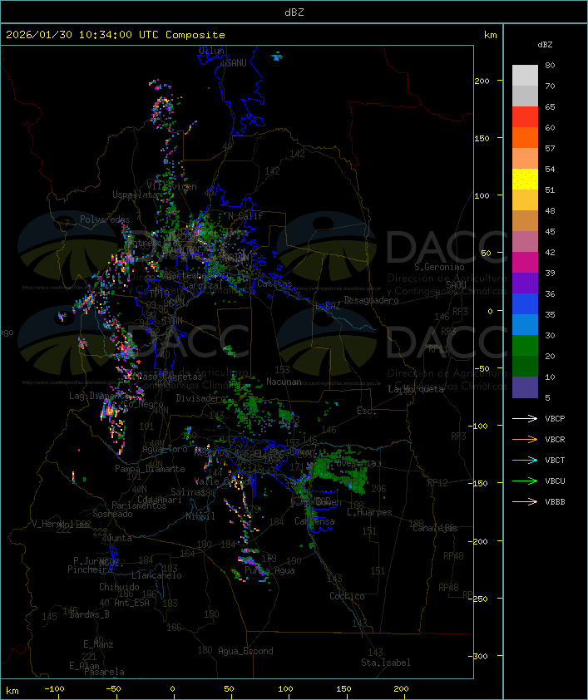
Task: Click the 10:34:00 UTC Composite timestamp
Action: pos(116,34)
